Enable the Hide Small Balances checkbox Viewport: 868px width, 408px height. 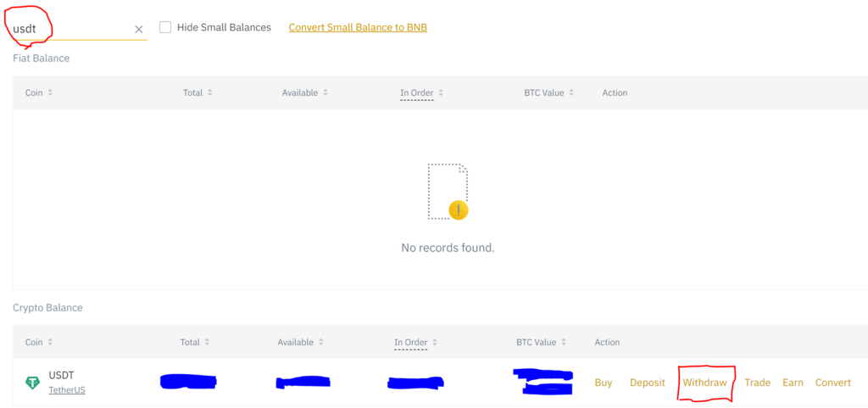165,27
